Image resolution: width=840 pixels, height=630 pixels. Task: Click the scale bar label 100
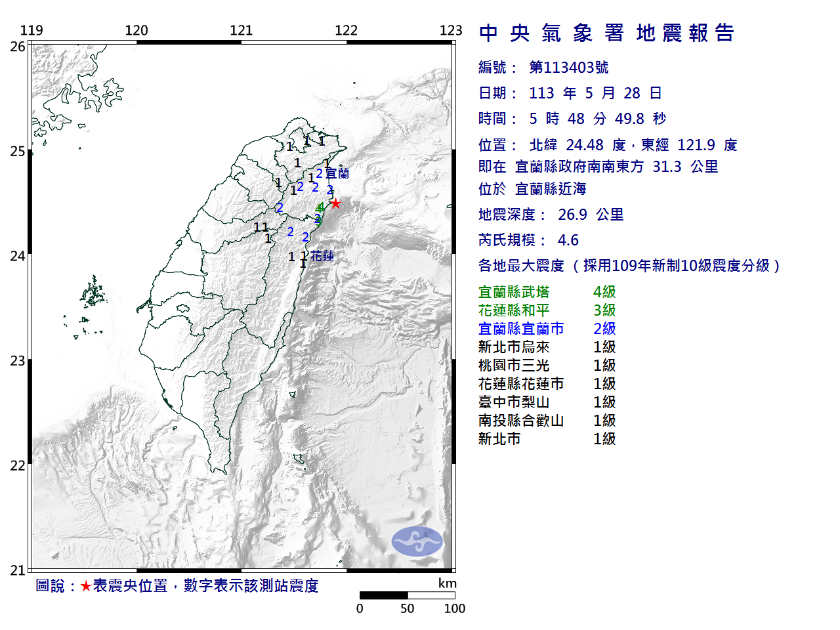(455, 608)
